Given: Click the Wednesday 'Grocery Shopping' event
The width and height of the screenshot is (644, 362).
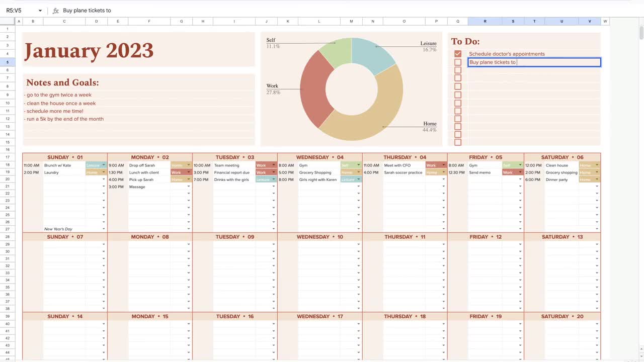Looking at the screenshot, I should pyautogui.click(x=315, y=172).
